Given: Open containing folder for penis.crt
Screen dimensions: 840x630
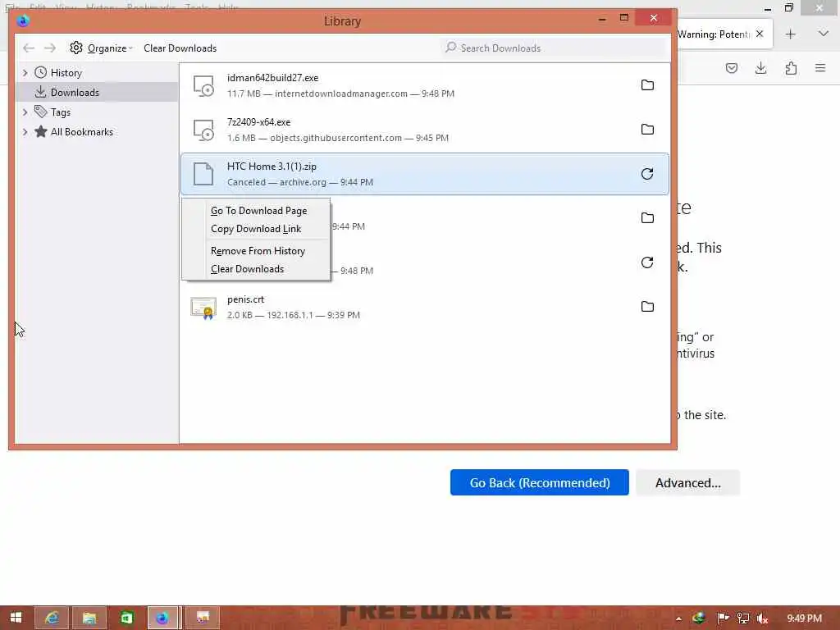Looking at the screenshot, I should tap(647, 307).
